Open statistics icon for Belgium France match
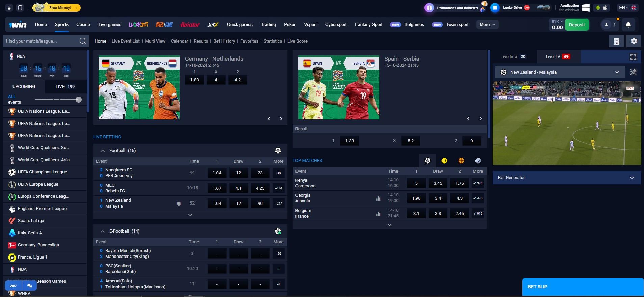The image size is (644, 297). (378, 214)
